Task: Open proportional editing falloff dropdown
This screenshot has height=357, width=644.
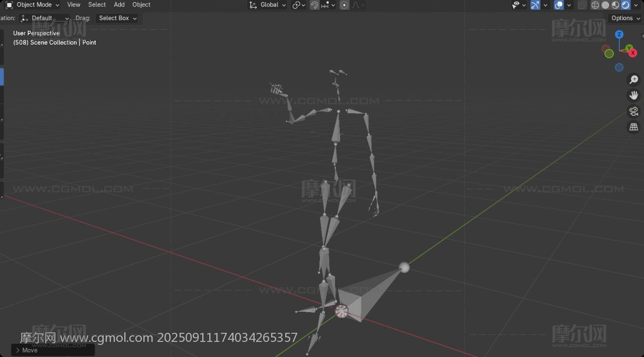Action: click(358, 5)
